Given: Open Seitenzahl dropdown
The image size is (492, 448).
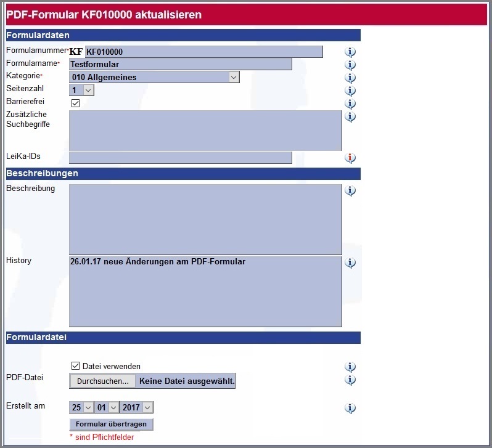Looking at the screenshot, I should coord(81,90).
